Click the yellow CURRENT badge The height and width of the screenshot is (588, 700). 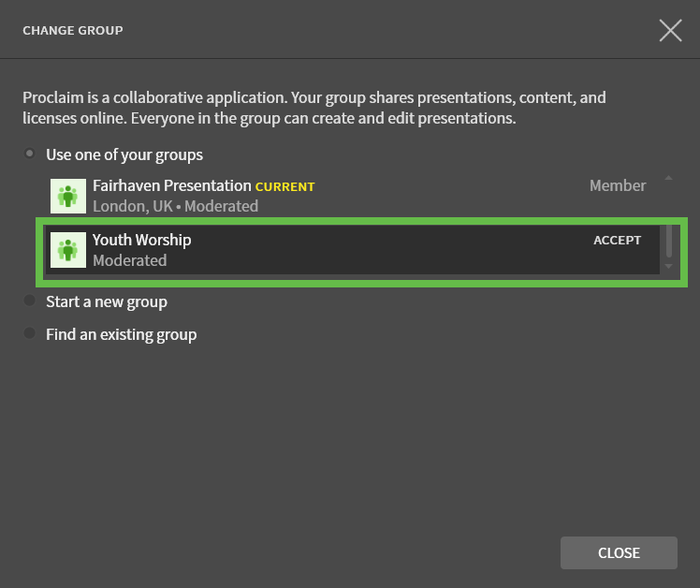pyautogui.click(x=284, y=186)
